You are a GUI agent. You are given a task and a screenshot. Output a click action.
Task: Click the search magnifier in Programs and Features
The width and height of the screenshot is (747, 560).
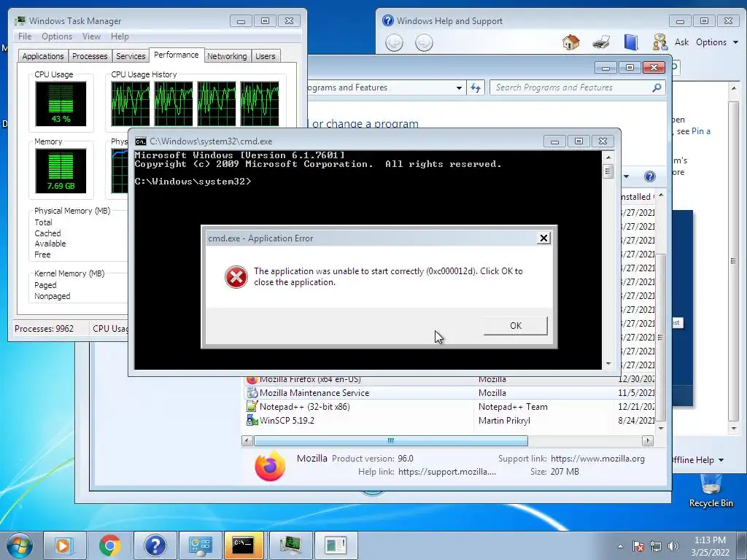coord(657,87)
